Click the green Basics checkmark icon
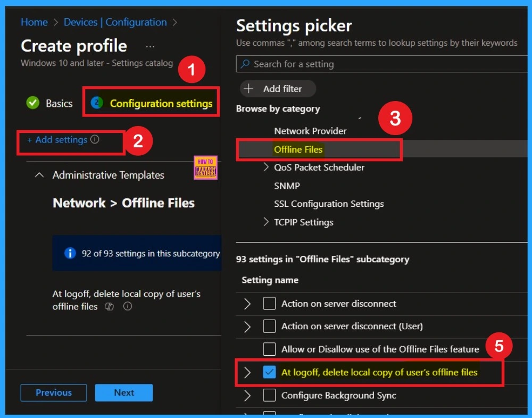The width and height of the screenshot is (532, 418). point(33,103)
